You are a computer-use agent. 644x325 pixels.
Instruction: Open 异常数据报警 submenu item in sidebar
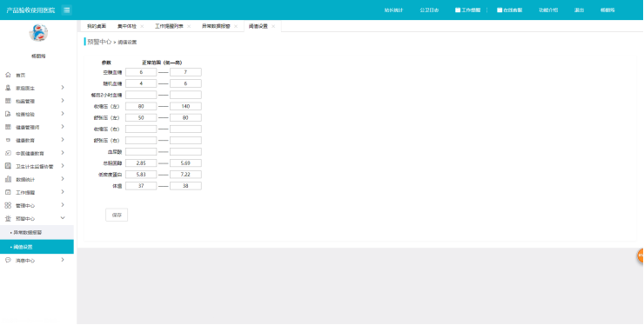pos(37,232)
